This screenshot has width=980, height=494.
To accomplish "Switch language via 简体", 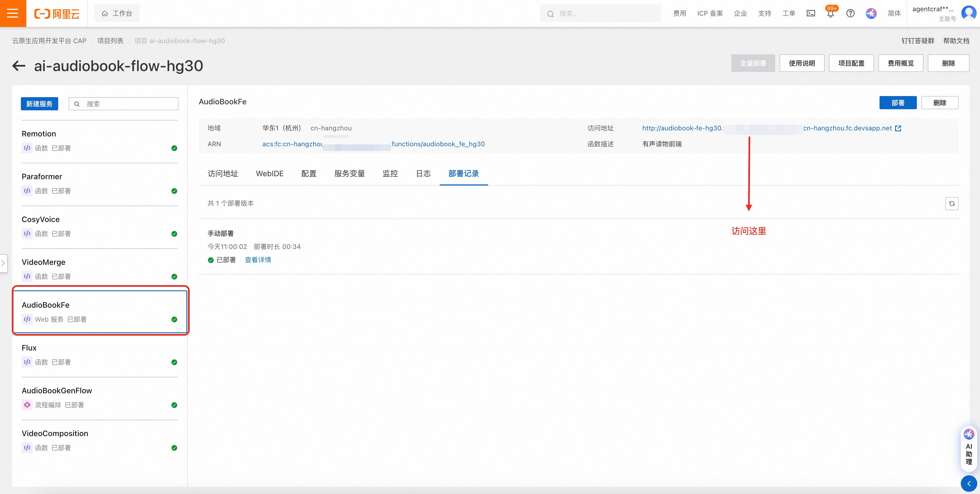I will click(x=894, y=13).
